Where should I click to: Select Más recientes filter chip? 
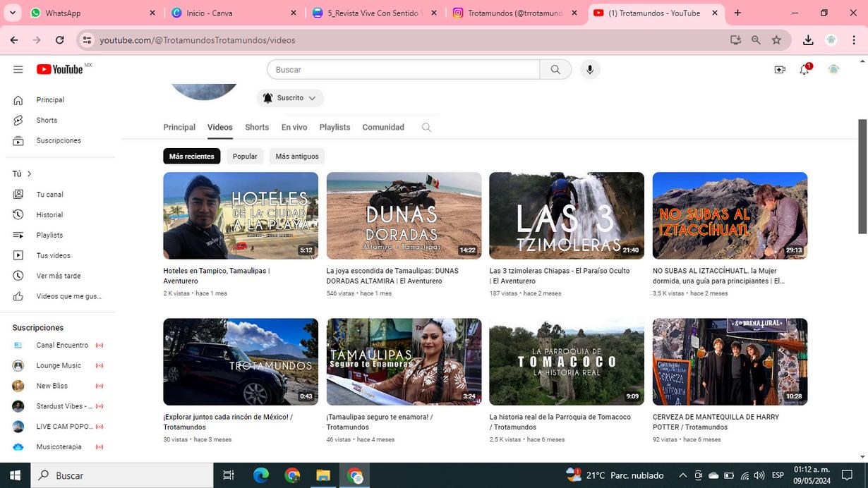tap(191, 157)
